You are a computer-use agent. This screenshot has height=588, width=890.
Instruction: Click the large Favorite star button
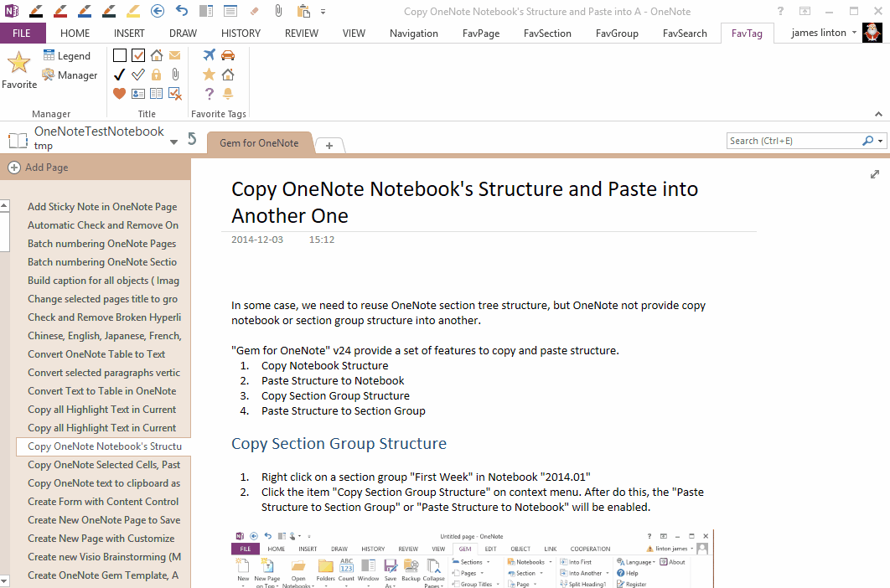tap(19, 70)
